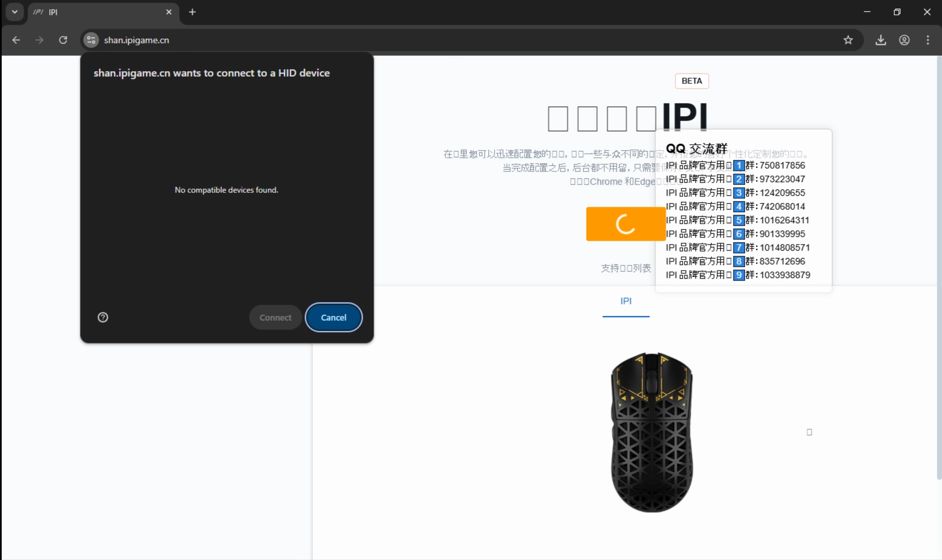The height and width of the screenshot is (560, 942).
Task: Open the Chrome profile icon
Action: click(904, 40)
